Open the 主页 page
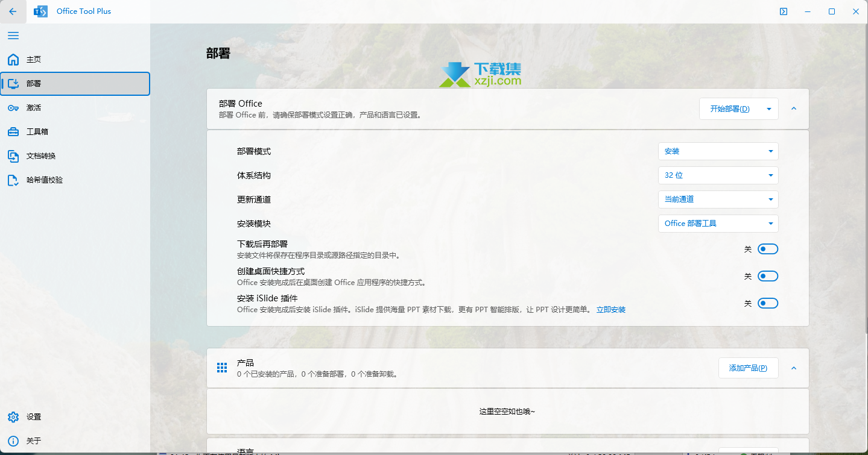 [x=75, y=60]
